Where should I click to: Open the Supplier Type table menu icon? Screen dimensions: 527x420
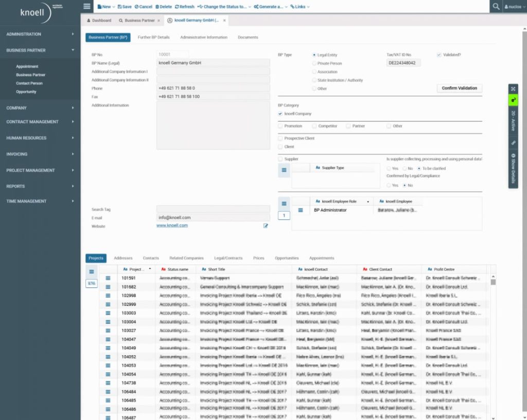click(284, 170)
